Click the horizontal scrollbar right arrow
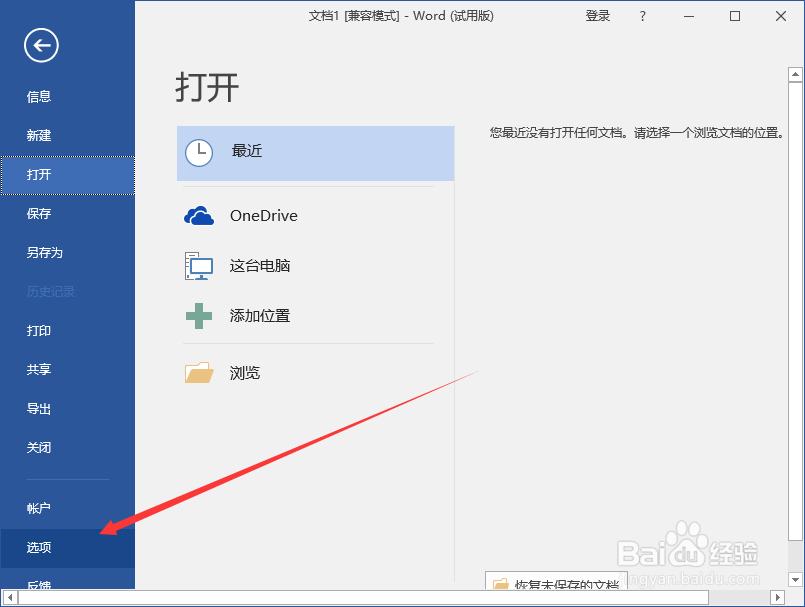The image size is (805, 607). point(777,597)
